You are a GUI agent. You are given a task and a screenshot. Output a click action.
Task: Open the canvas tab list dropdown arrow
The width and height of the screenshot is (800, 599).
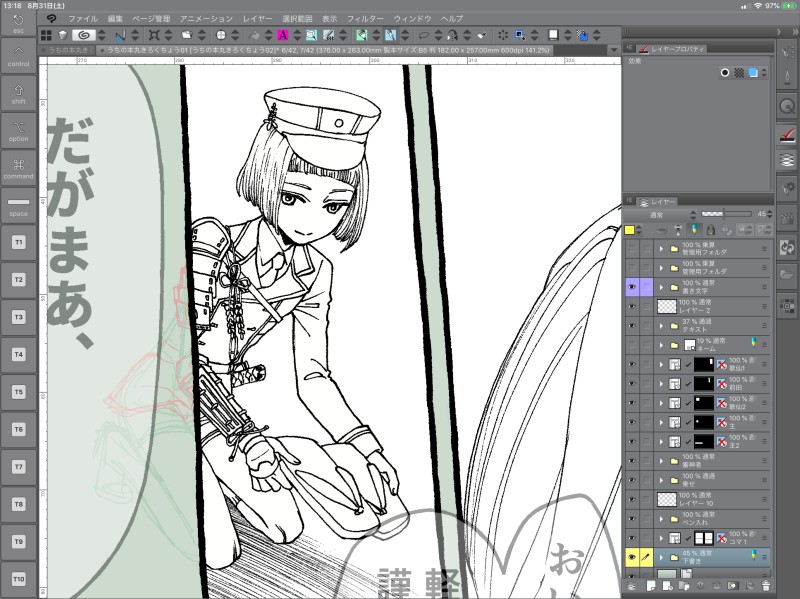coord(614,50)
